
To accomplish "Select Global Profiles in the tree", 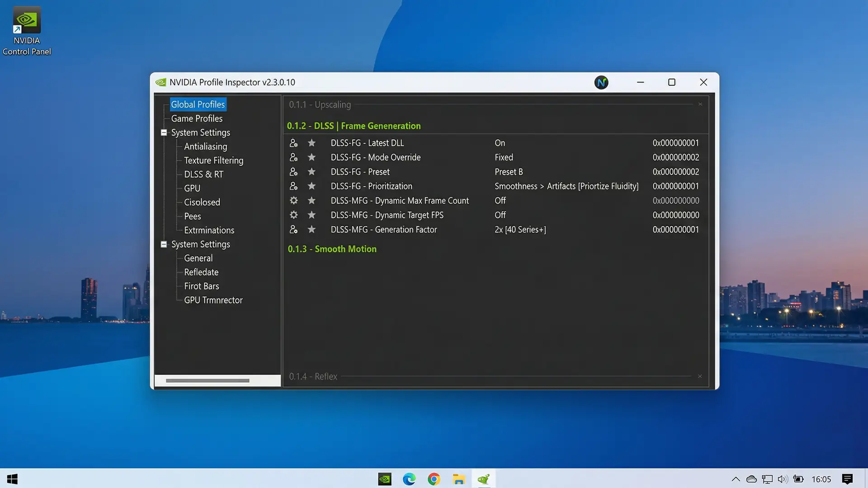I will [x=198, y=104].
